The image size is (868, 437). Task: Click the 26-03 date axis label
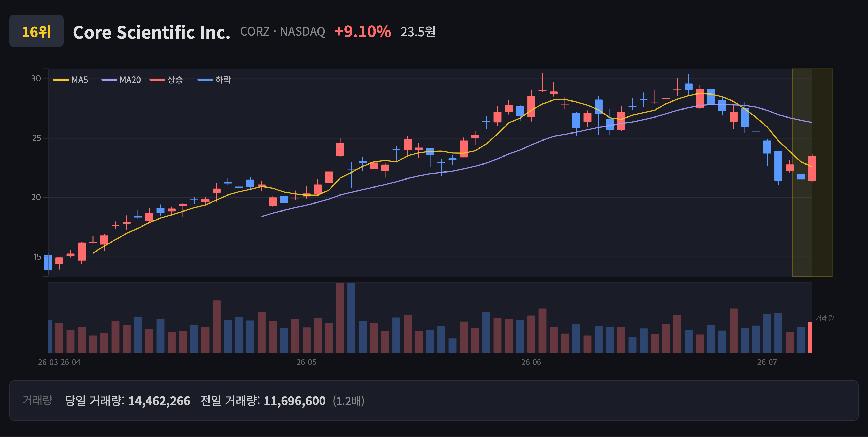click(x=48, y=362)
